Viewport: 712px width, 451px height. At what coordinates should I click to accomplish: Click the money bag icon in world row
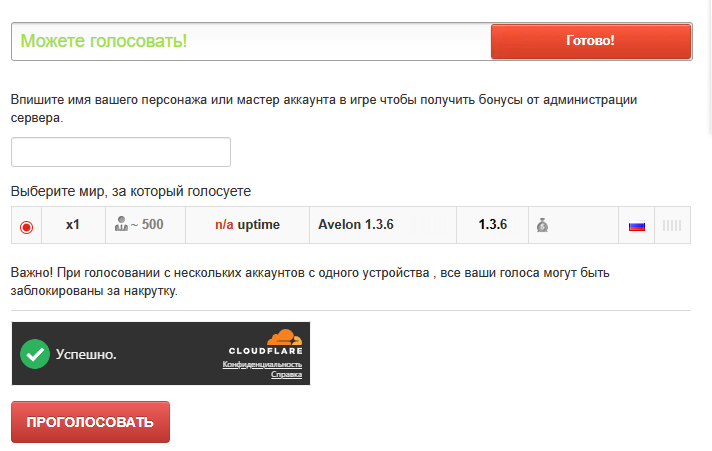tap(542, 225)
